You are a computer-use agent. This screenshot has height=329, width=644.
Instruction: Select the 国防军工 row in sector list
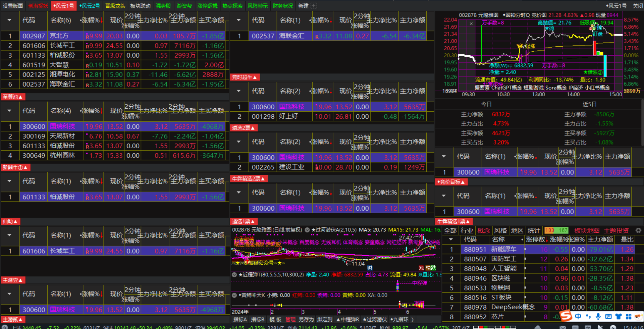tap(503, 259)
